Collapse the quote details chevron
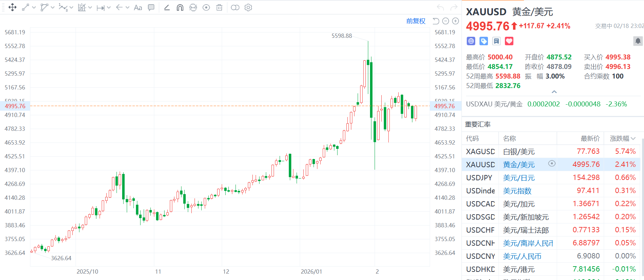Image resolution: width=644 pixels, height=280 pixels. point(554,92)
